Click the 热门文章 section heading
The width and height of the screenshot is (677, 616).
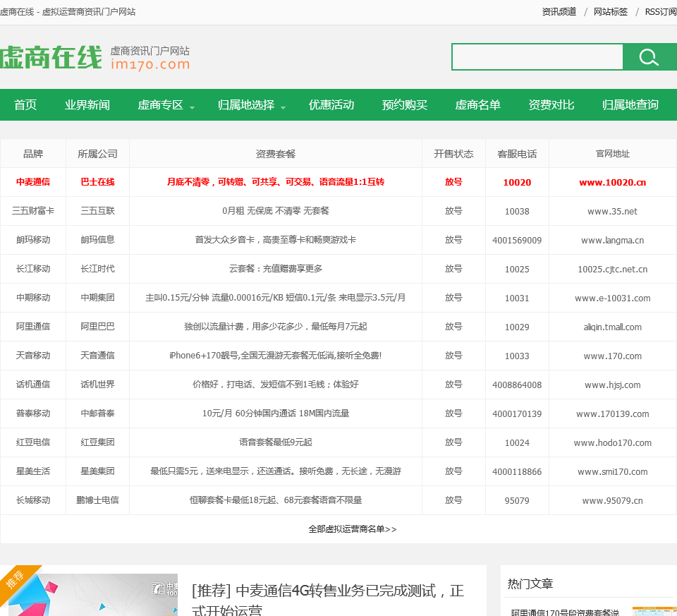point(530,584)
